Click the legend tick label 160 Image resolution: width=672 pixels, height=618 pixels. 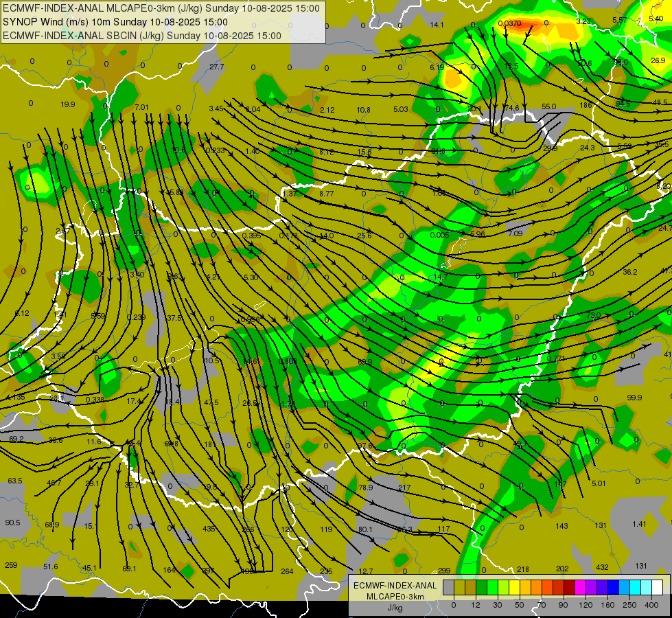coord(607,605)
